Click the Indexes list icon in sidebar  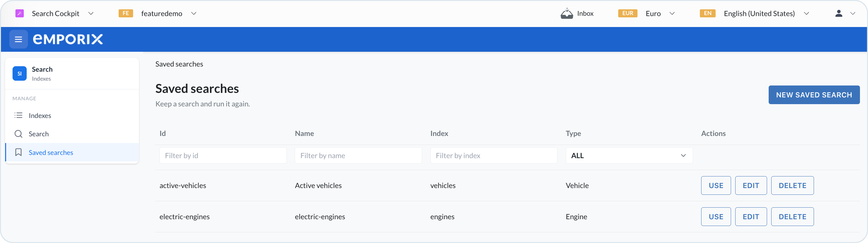coord(19,116)
